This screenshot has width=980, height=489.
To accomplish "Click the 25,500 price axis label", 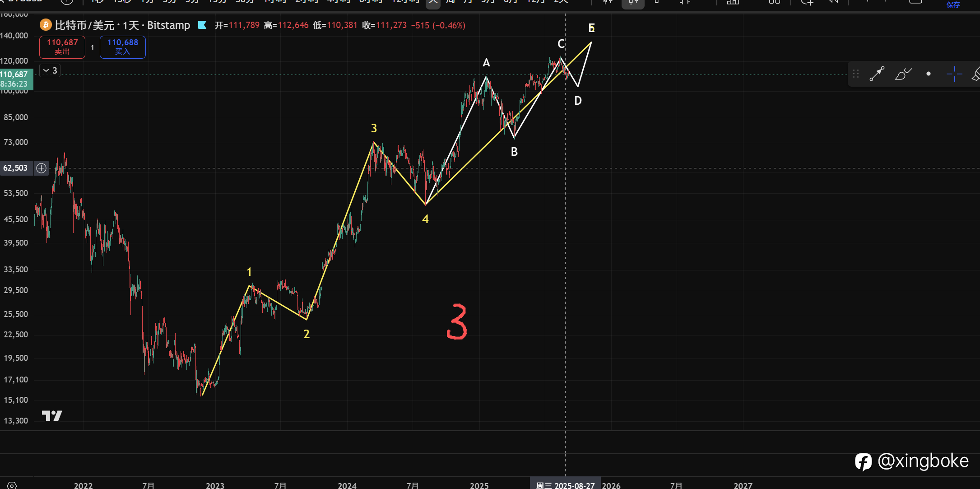I will (16, 314).
